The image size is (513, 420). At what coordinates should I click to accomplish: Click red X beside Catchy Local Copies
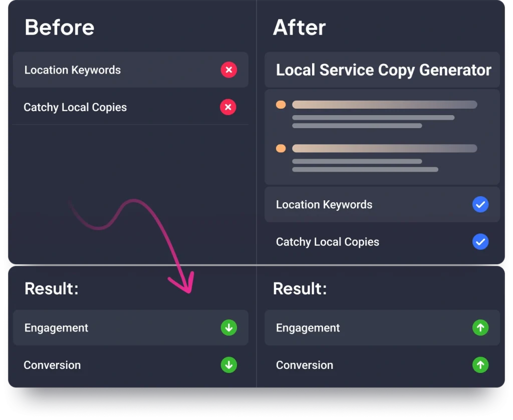[x=228, y=107]
